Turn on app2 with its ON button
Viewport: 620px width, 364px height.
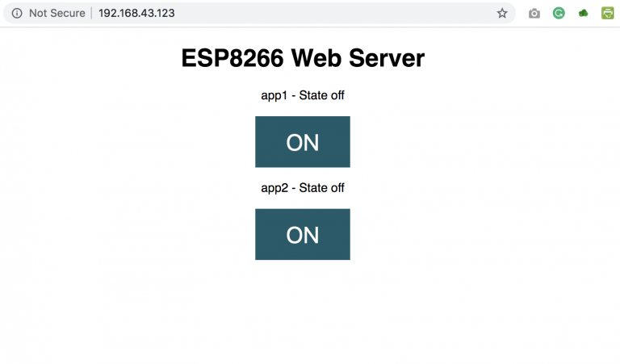click(303, 234)
